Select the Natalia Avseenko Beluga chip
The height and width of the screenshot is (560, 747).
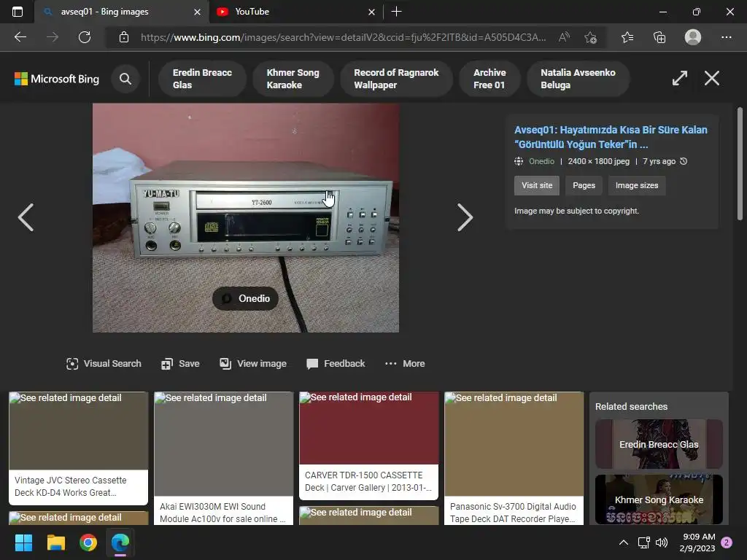point(578,79)
